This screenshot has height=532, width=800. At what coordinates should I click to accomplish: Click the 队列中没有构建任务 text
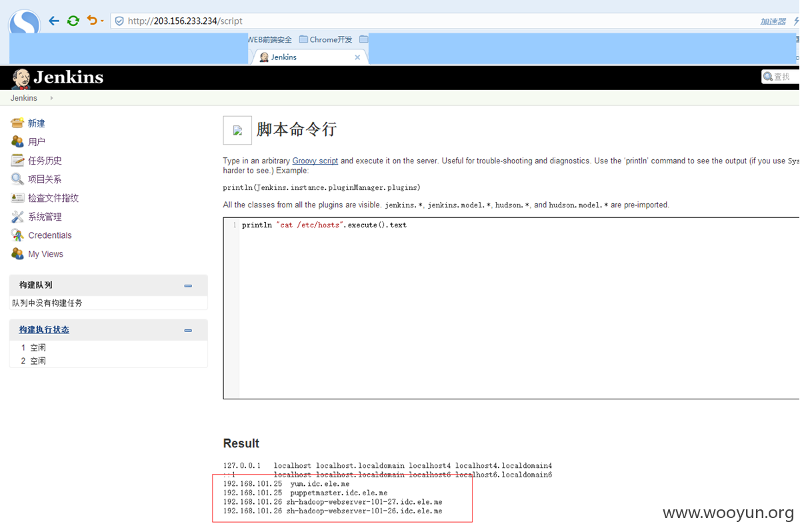click(x=47, y=303)
